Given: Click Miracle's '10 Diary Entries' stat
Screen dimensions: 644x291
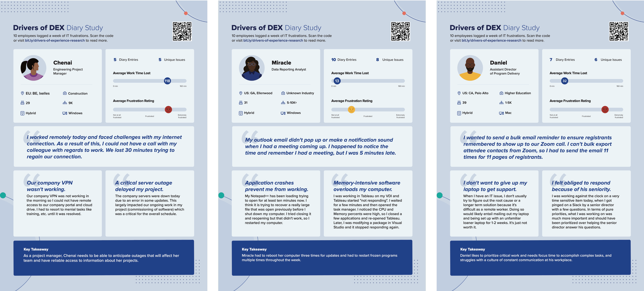Looking at the screenshot, I should point(344,59).
